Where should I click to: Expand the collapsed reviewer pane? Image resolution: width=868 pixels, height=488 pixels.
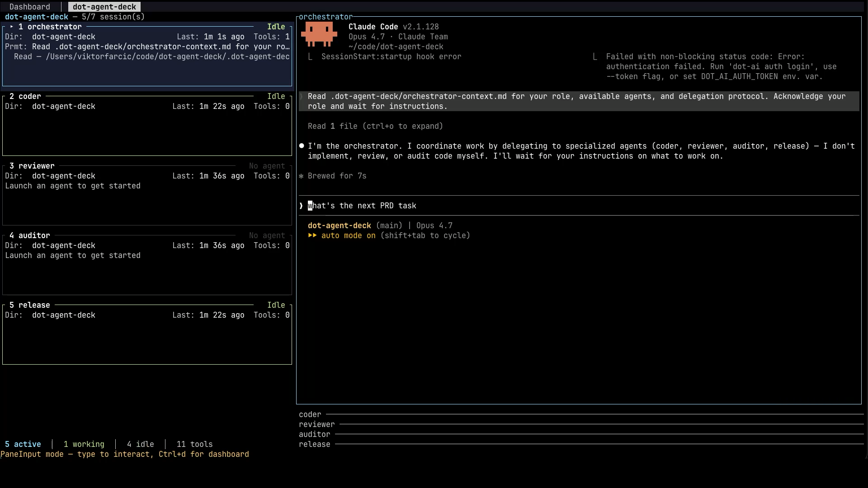coord(581,424)
